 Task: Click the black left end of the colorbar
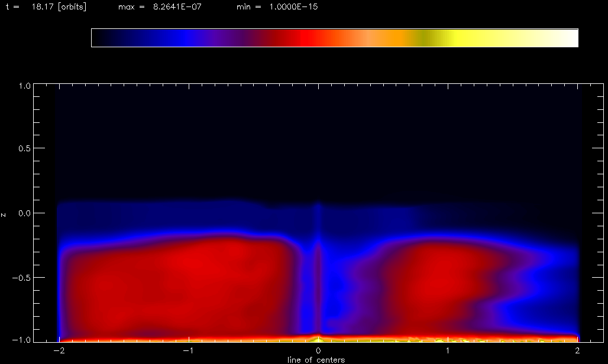click(101, 38)
